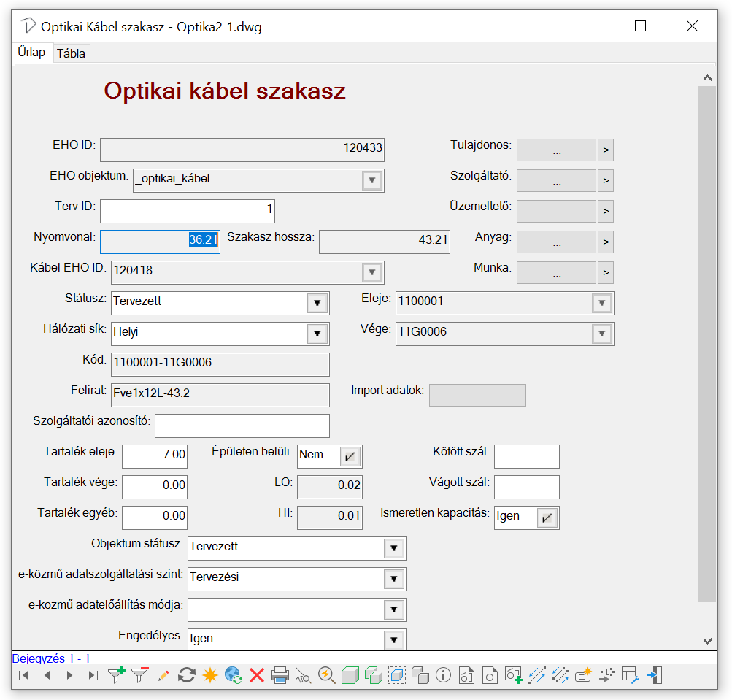Go to next record arrow
Screen dimensions: 732x700
pyautogui.click(x=69, y=675)
